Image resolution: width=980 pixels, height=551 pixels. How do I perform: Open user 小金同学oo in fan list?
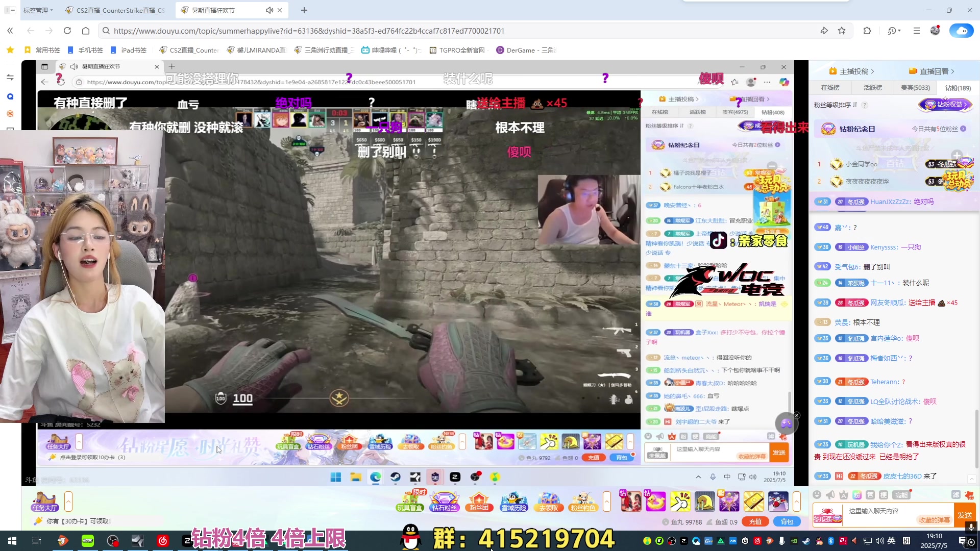click(861, 164)
